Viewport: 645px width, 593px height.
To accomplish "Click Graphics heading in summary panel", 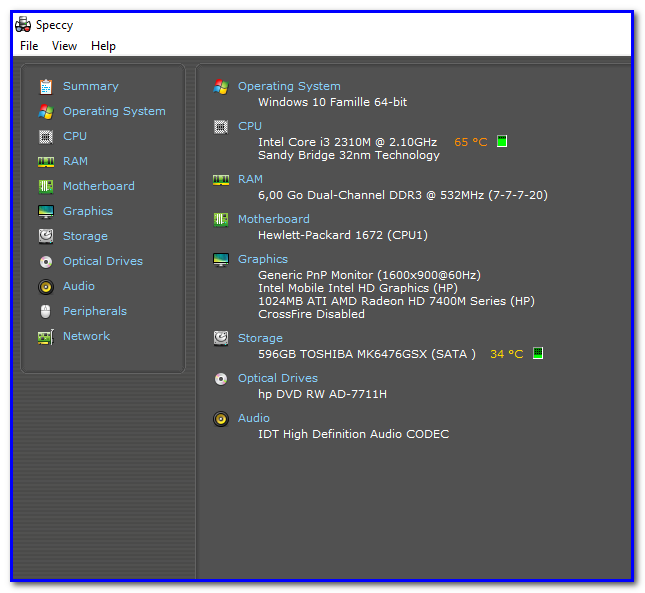I will pyautogui.click(x=263, y=259).
